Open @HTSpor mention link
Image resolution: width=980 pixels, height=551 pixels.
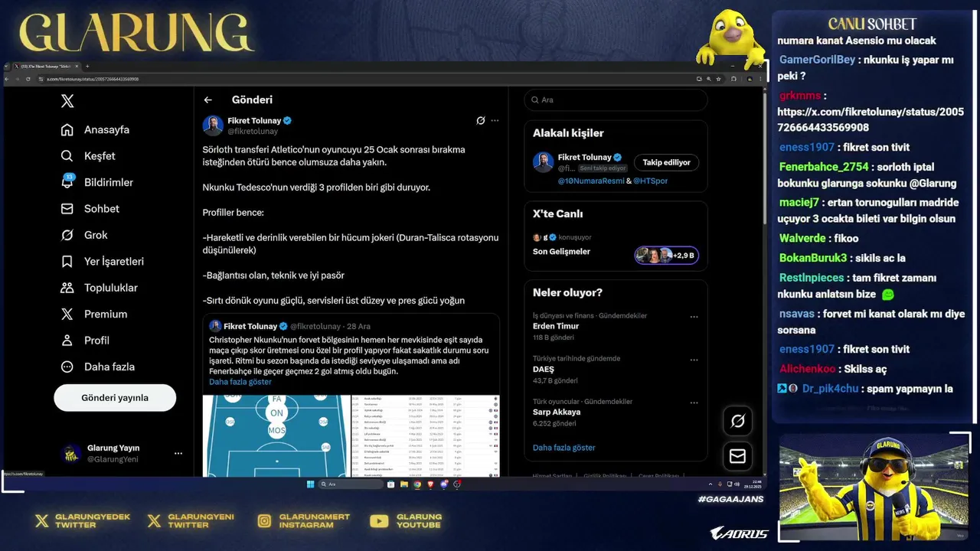click(x=650, y=181)
